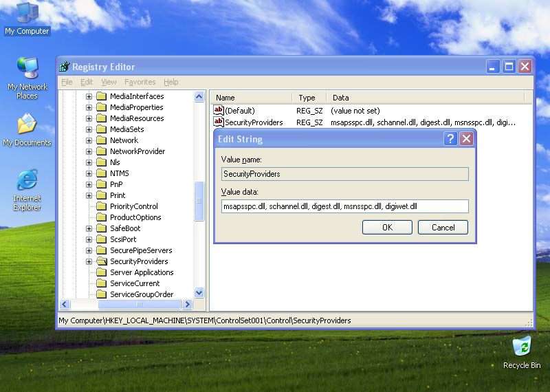Screen dimensions: 550x392
Task: Click into the Value data field
Action: click(x=345, y=206)
